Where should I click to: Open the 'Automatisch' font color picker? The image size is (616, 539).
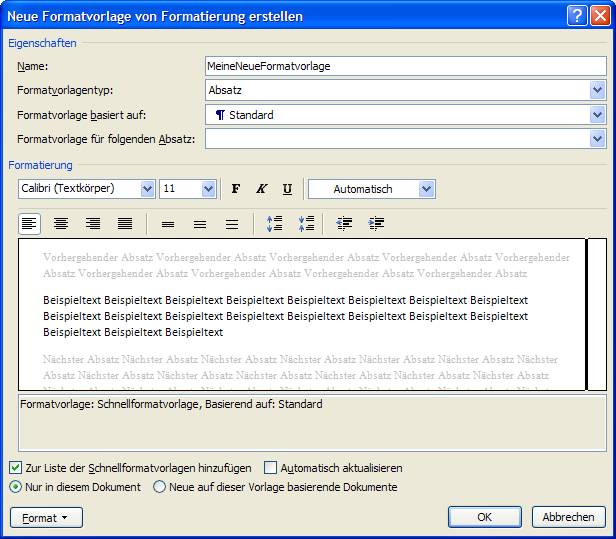point(427,189)
